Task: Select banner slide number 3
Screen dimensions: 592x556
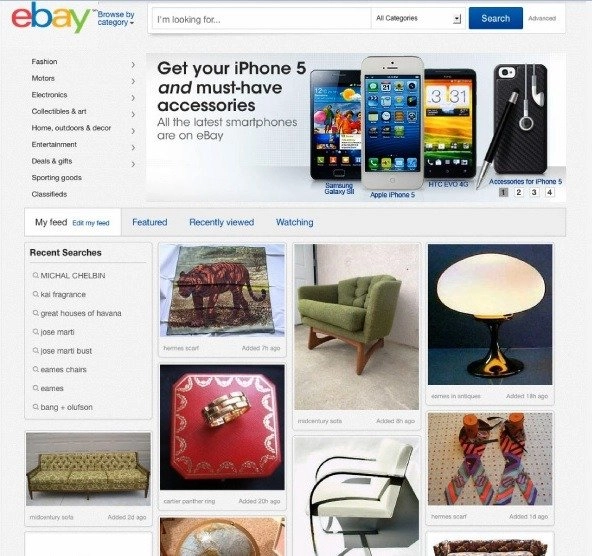Action: coord(534,192)
